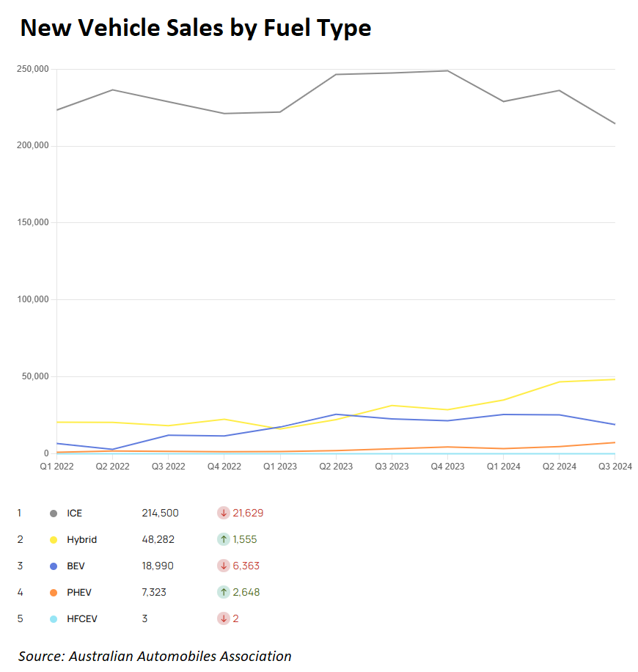
Task: Click the ICE sales value 214,500
Action: point(160,514)
